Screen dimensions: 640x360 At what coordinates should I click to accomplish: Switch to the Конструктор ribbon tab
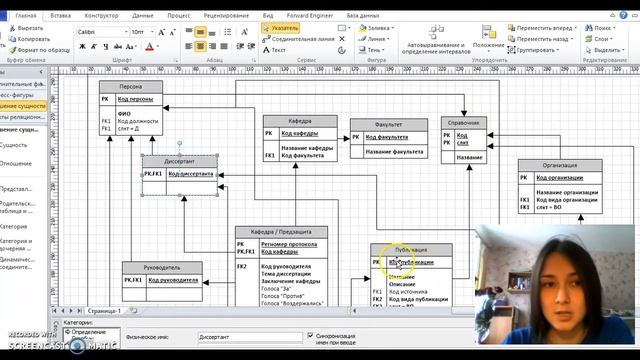[101, 16]
